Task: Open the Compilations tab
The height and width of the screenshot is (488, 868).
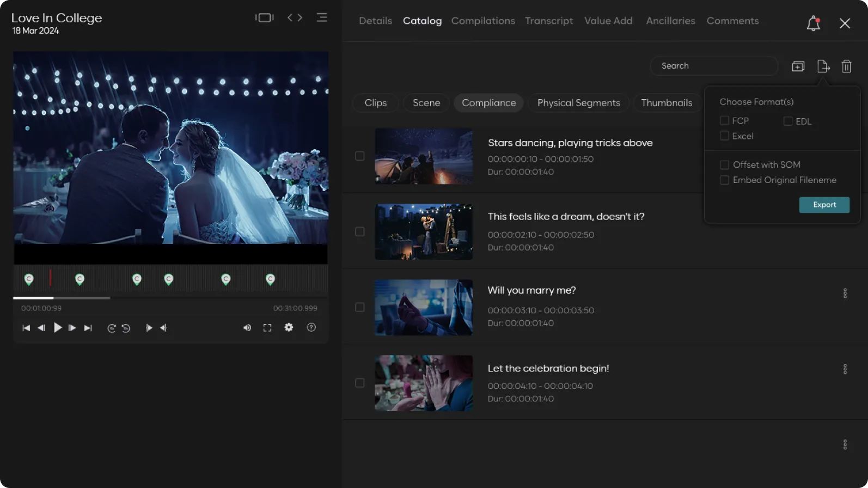Action: 483,21
